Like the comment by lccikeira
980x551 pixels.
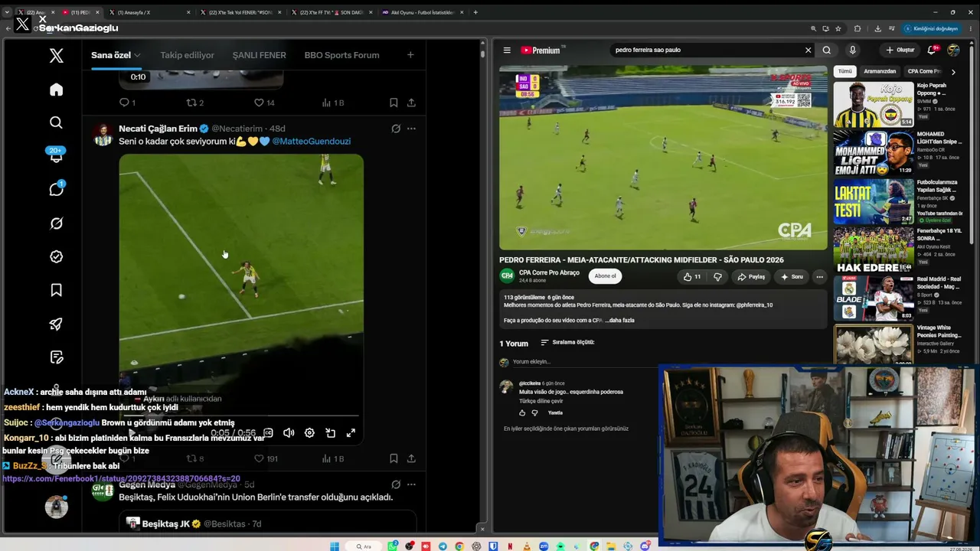coord(522,413)
